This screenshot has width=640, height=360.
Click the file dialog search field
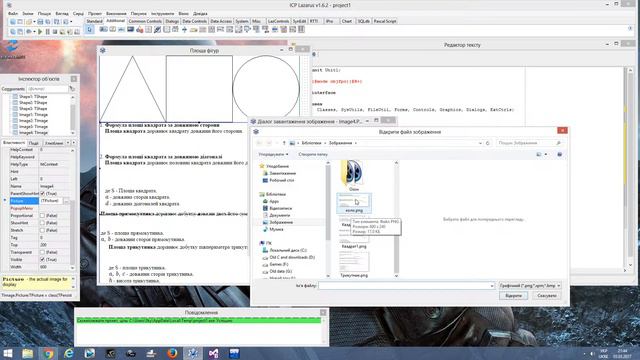[529, 143]
